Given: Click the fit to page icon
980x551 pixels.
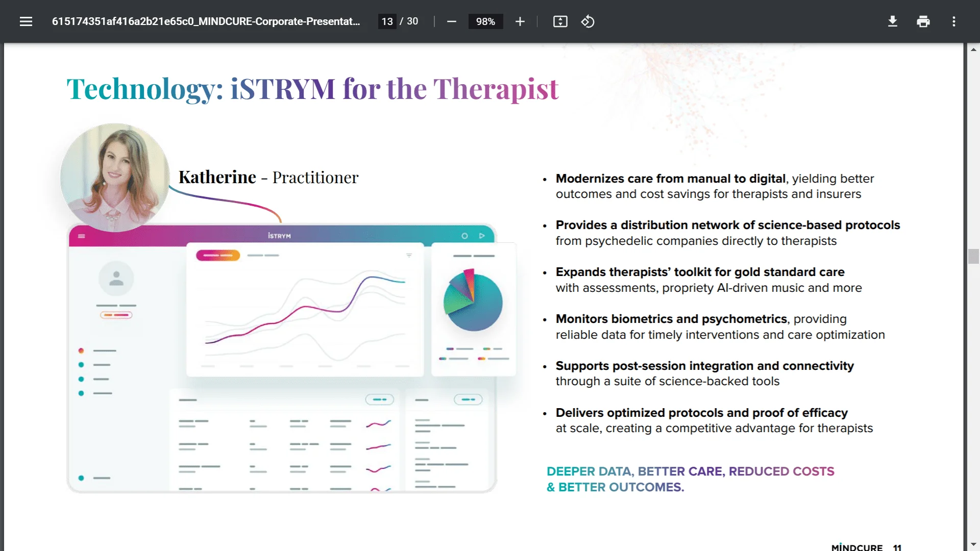Looking at the screenshot, I should [x=560, y=21].
